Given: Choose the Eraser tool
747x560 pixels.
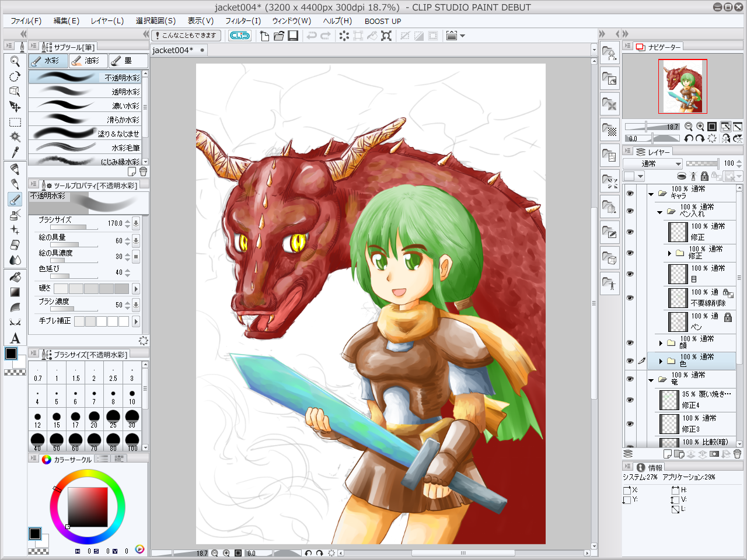Looking at the screenshot, I should (15, 245).
